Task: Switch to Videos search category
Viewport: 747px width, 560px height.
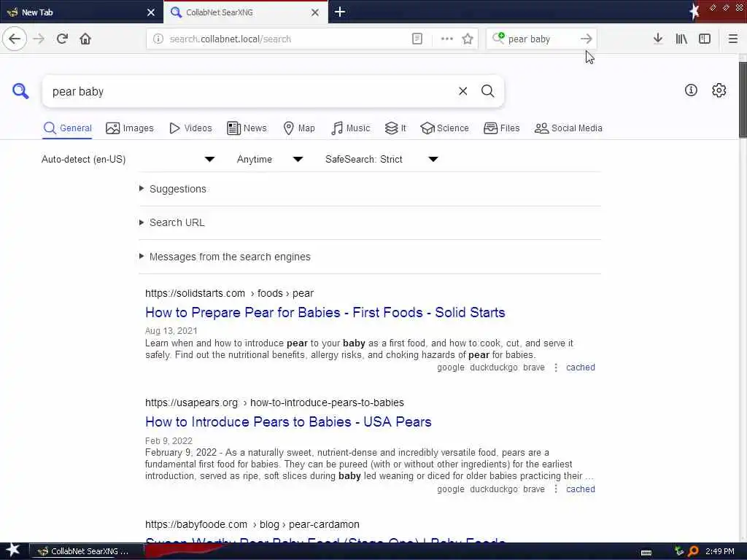Action: tap(190, 128)
